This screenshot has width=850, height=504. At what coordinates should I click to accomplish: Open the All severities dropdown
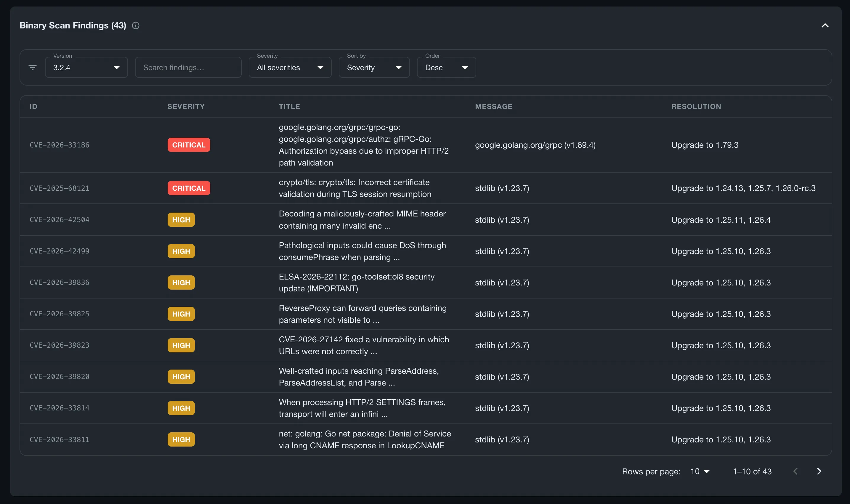pyautogui.click(x=290, y=68)
